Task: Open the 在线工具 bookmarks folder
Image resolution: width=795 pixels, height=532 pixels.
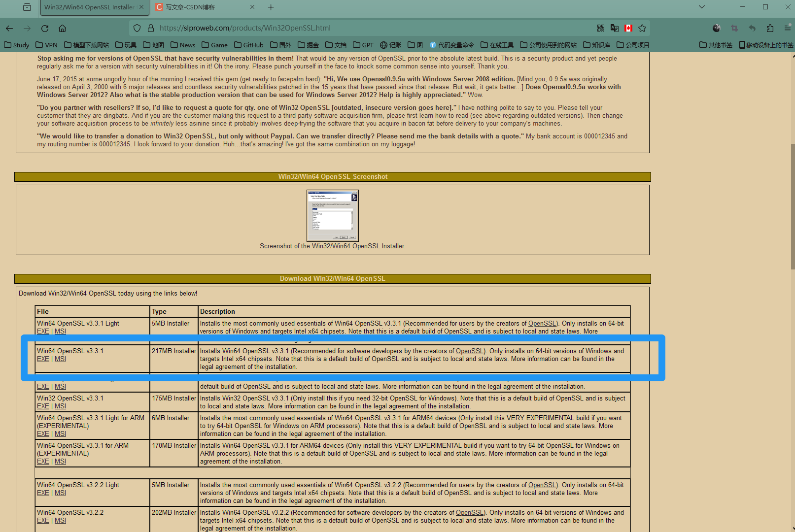Action: pyautogui.click(x=497, y=45)
